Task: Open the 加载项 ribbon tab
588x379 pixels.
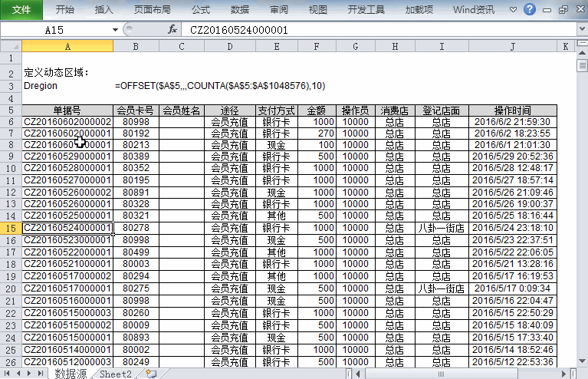Action: click(x=419, y=9)
